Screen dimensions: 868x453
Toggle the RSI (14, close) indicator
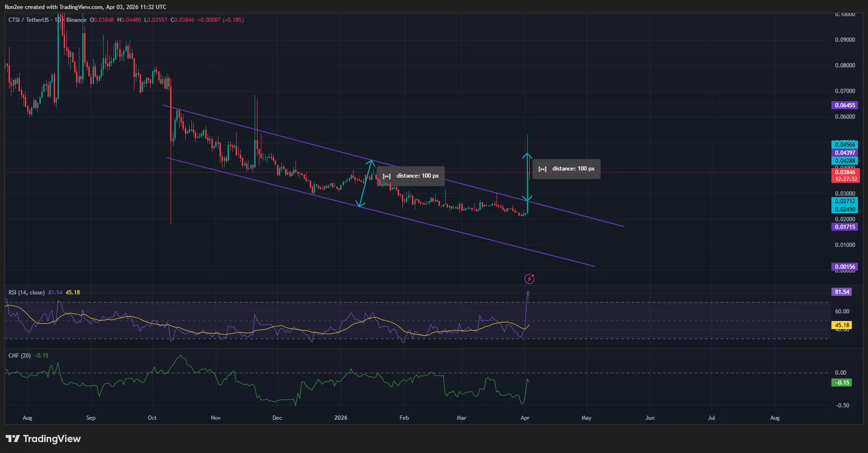tap(26, 293)
